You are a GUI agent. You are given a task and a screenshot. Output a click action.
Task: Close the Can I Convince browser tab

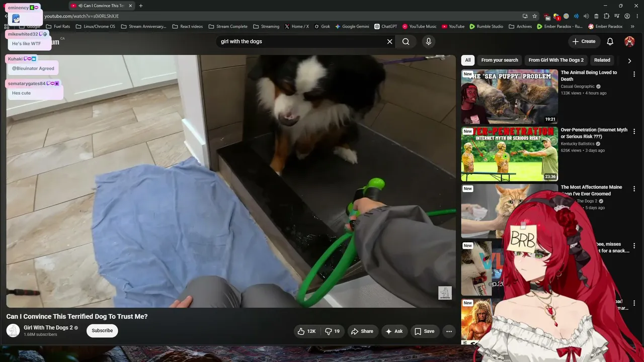coord(131,6)
